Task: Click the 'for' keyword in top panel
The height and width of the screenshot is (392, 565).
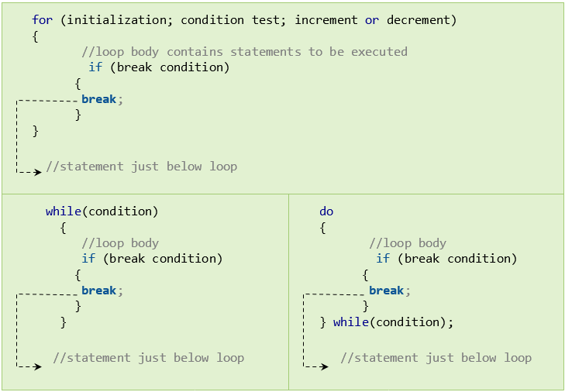Action: 42,20
